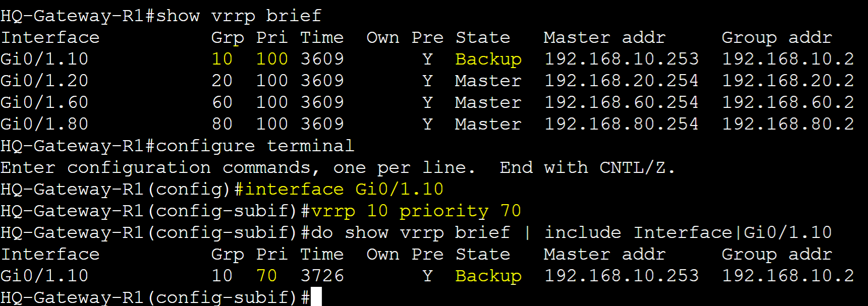
Task: Click the Master state of Gi0/1.80 row
Action: [488, 124]
